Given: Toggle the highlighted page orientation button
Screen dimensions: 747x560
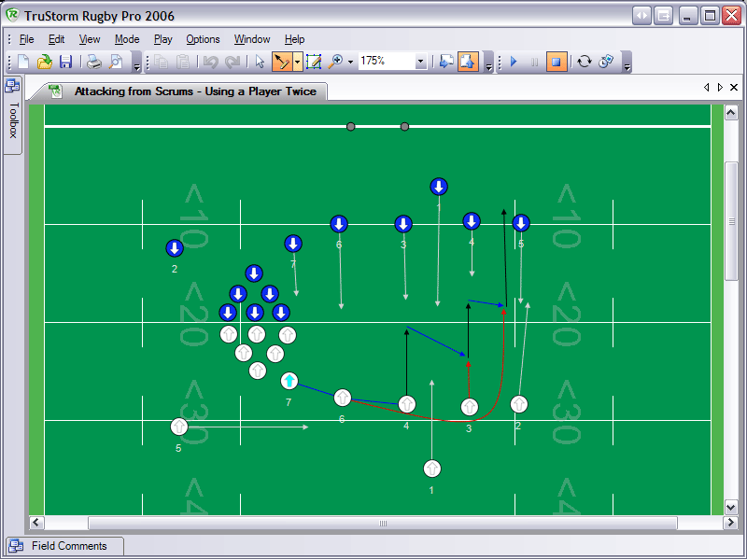Looking at the screenshot, I should (468, 62).
